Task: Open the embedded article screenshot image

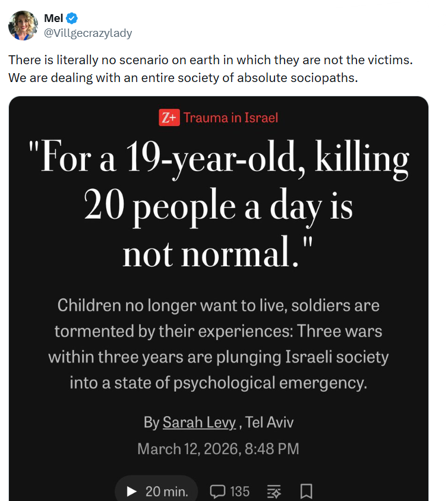Action: (219, 298)
